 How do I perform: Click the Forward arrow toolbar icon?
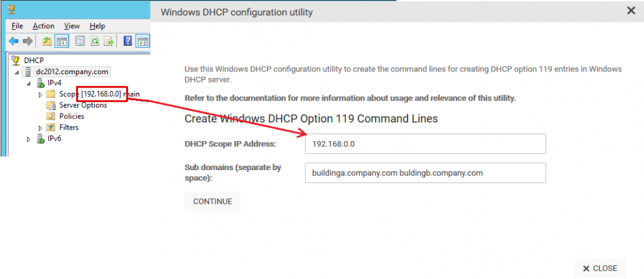28,41
